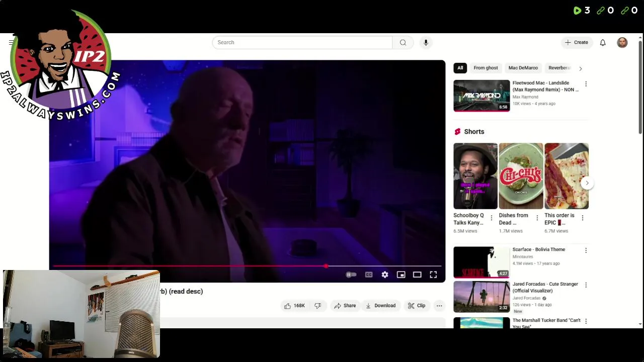Open Jared Forcadas Cute Stranger thumbnail
644x362 pixels.
coord(481,297)
